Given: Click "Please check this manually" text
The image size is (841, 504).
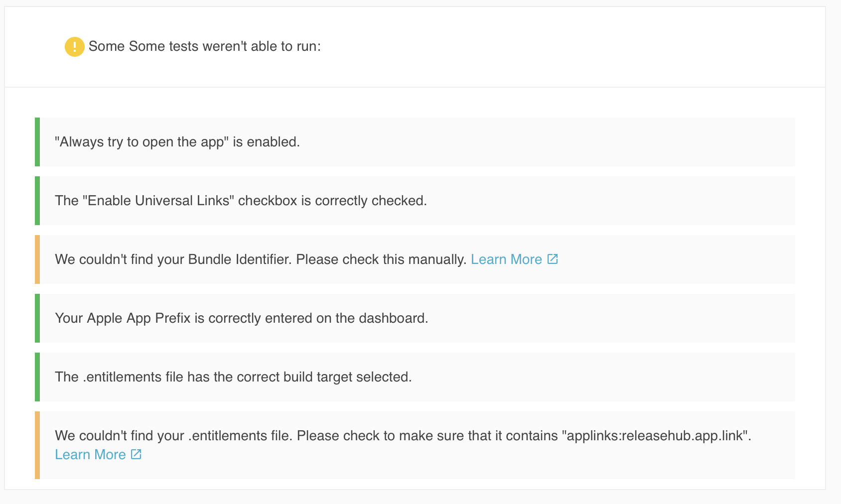Looking at the screenshot, I should click(381, 259).
